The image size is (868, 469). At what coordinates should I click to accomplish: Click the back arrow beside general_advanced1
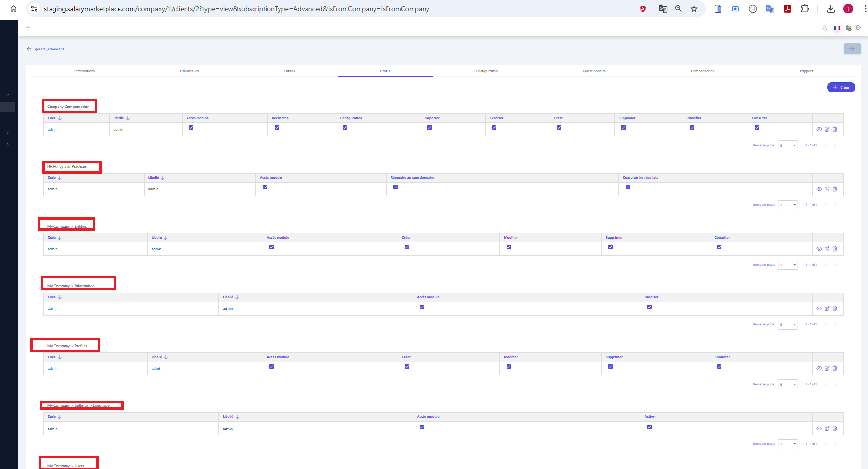point(29,49)
